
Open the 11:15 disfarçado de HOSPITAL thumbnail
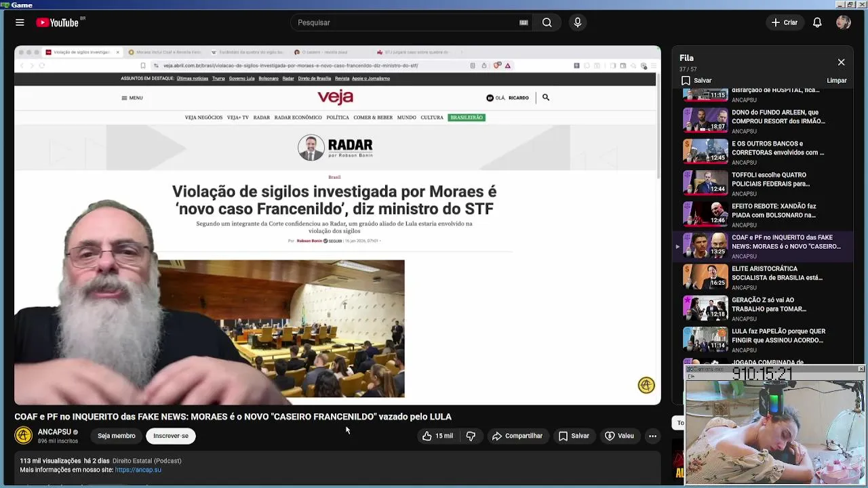point(705,94)
